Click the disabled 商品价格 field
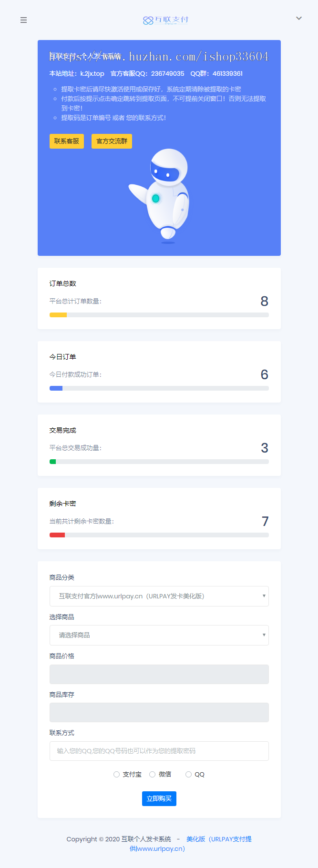The image size is (318, 868). (x=159, y=674)
